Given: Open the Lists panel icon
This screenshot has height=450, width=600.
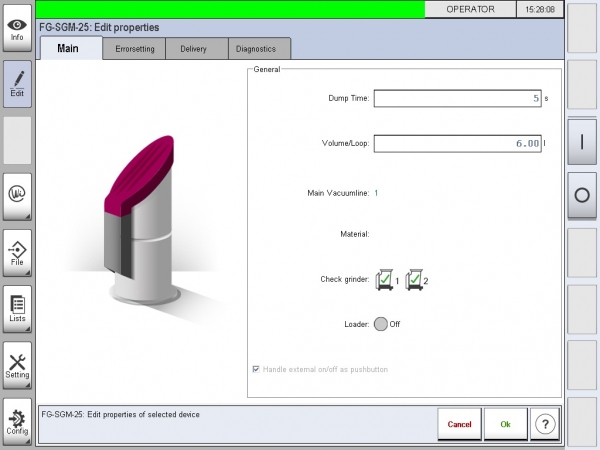Looking at the screenshot, I should pos(17,308).
